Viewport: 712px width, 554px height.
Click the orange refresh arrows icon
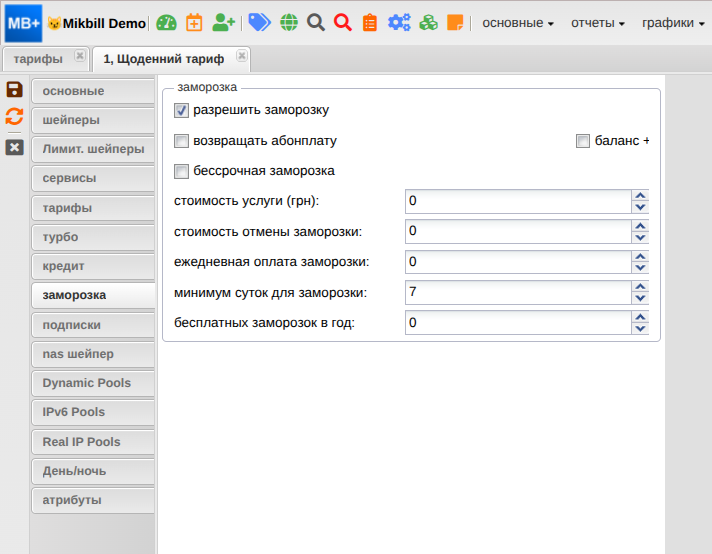(x=14, y=116)
